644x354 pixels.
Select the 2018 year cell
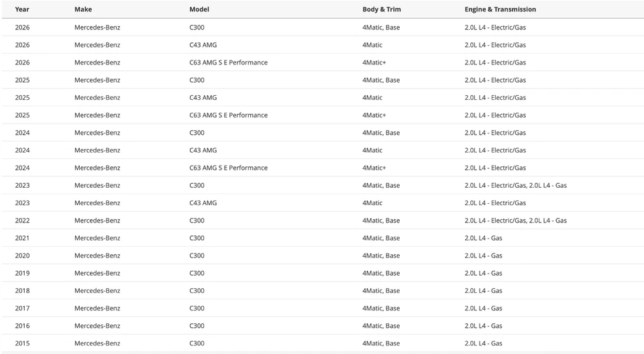coord(22,291)
